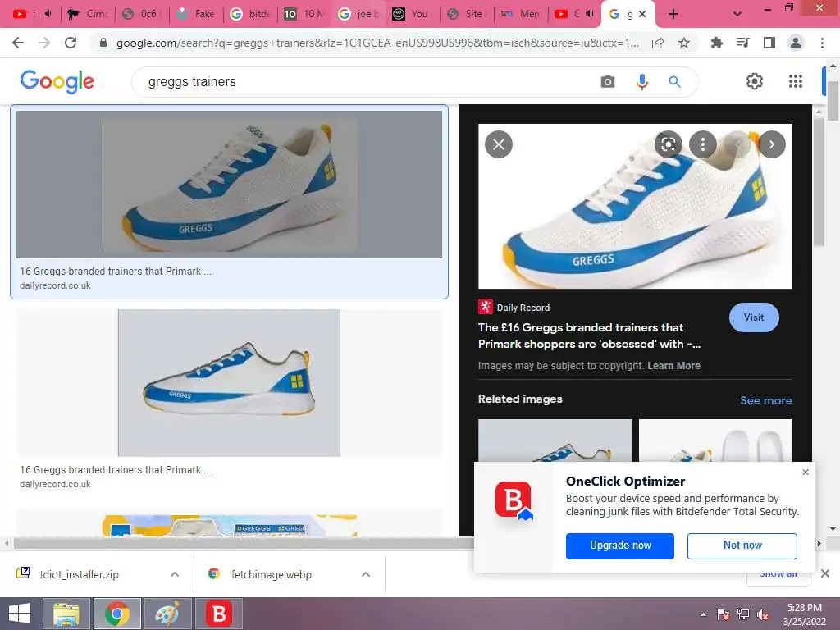This screenshot has height=630, width=840.
Task: Close the downloads bar
Action: pyautogui.click(x=825, y=573)
